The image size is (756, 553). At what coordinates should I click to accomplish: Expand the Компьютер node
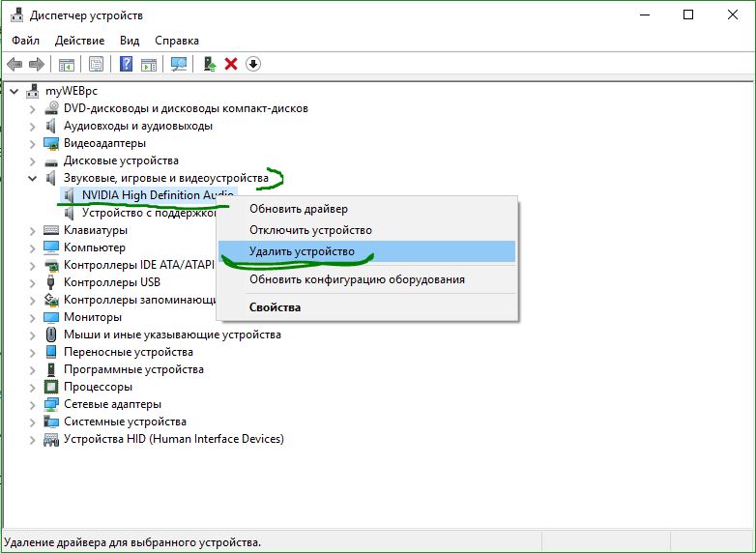pos(32,247)
